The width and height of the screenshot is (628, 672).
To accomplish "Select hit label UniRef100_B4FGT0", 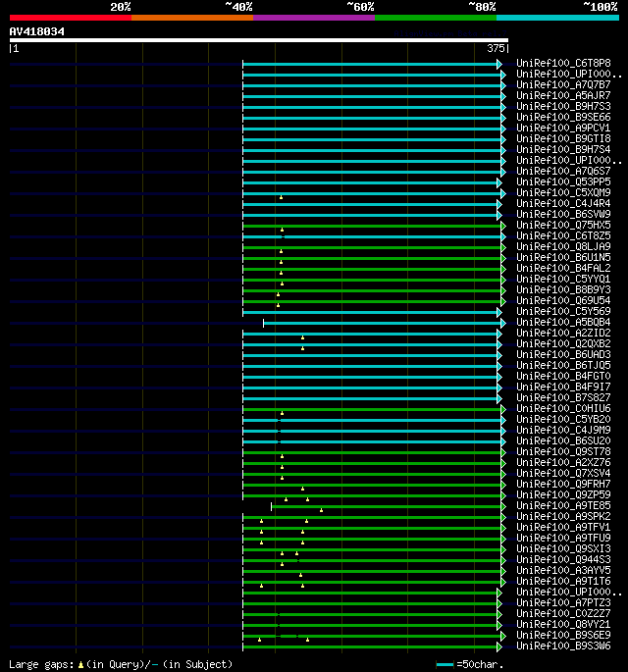I will pos(563,376).
